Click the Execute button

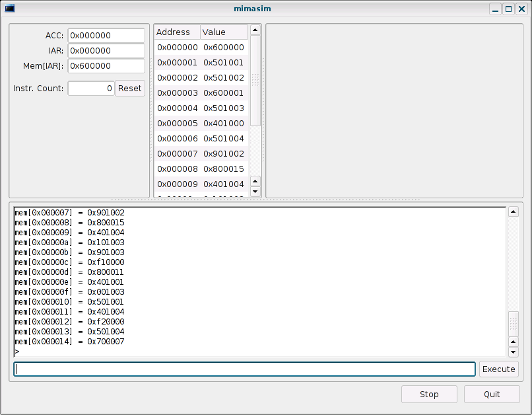click(x=498, y=369)
